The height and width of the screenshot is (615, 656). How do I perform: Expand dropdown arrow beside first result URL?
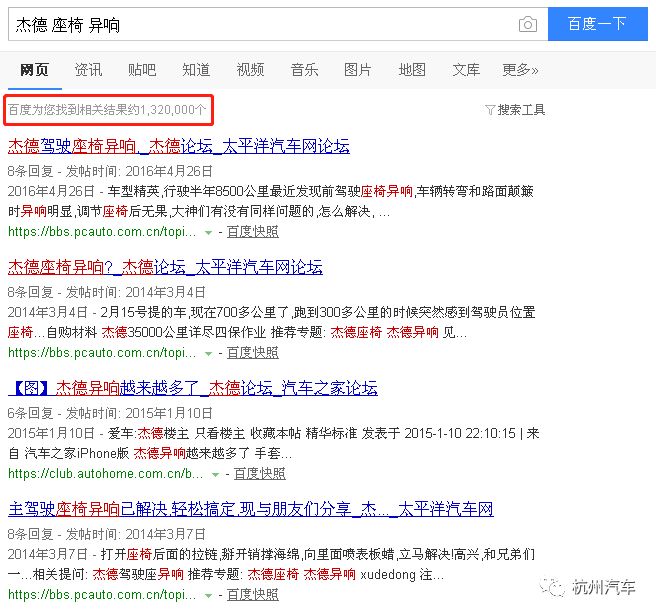[x=208, y=233]
